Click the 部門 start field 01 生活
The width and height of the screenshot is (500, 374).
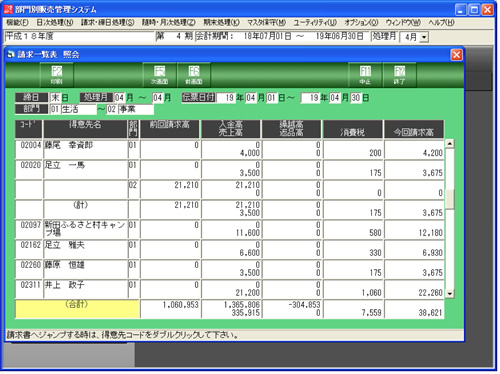[73, 109]
